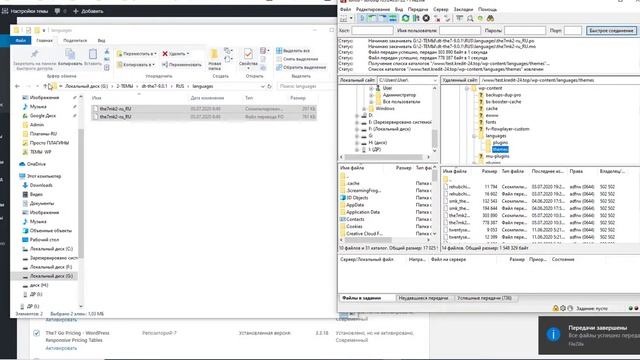
Task: Click the Активировать link under Go Pricing
Action: (61, 348)
